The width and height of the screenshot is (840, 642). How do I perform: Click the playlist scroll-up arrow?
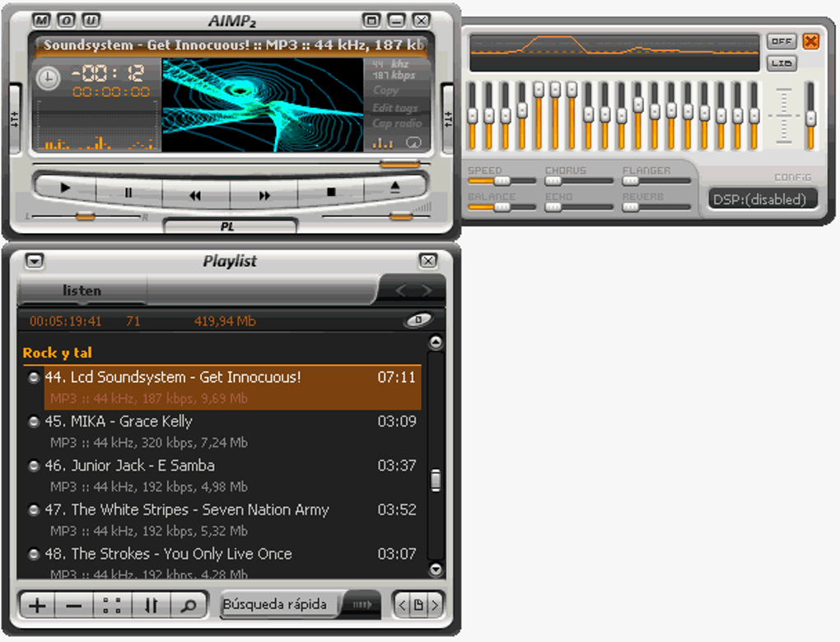click(436, 342)
